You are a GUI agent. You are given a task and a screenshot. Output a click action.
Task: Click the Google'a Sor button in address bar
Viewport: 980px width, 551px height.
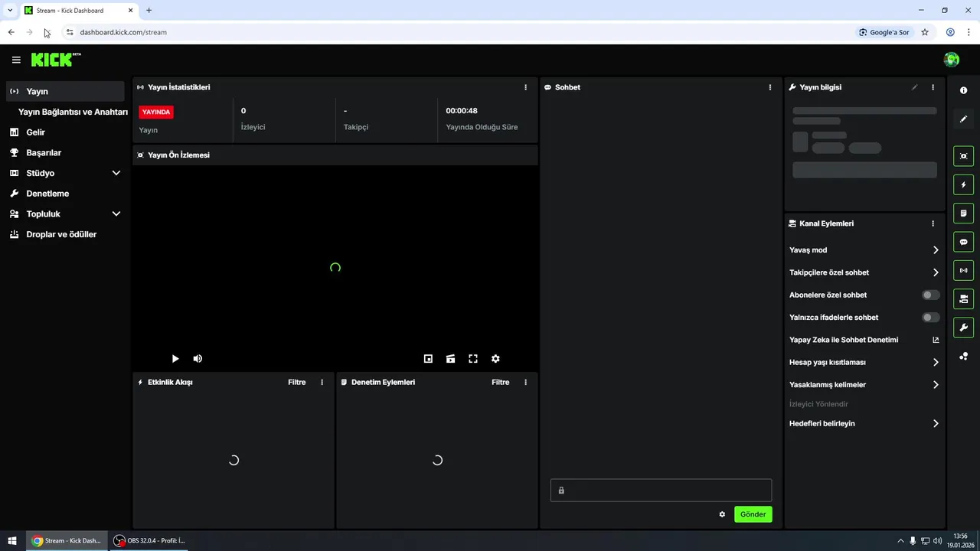coord(884,32)
